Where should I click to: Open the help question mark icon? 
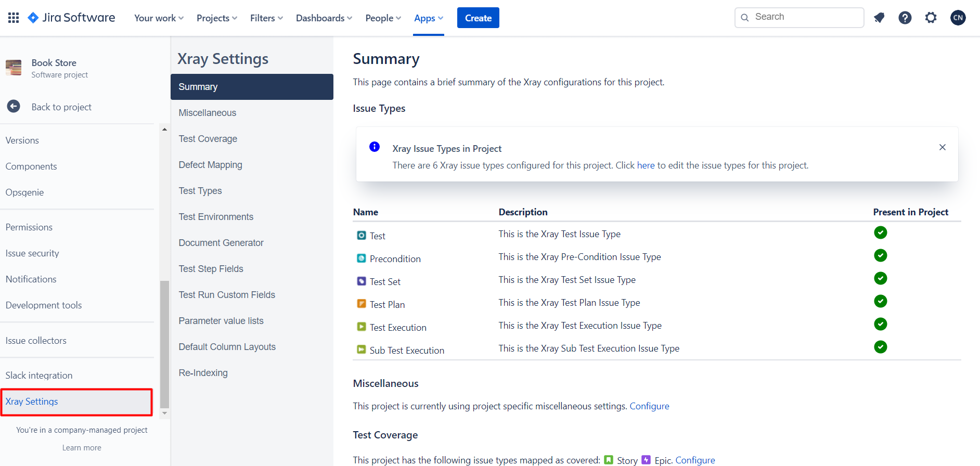(x=905, y=18)
